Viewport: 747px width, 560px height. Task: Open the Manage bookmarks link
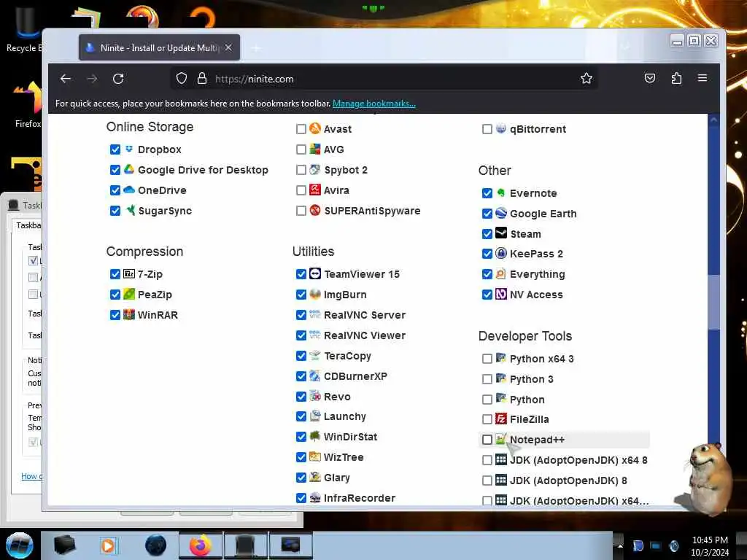[374, 104]
